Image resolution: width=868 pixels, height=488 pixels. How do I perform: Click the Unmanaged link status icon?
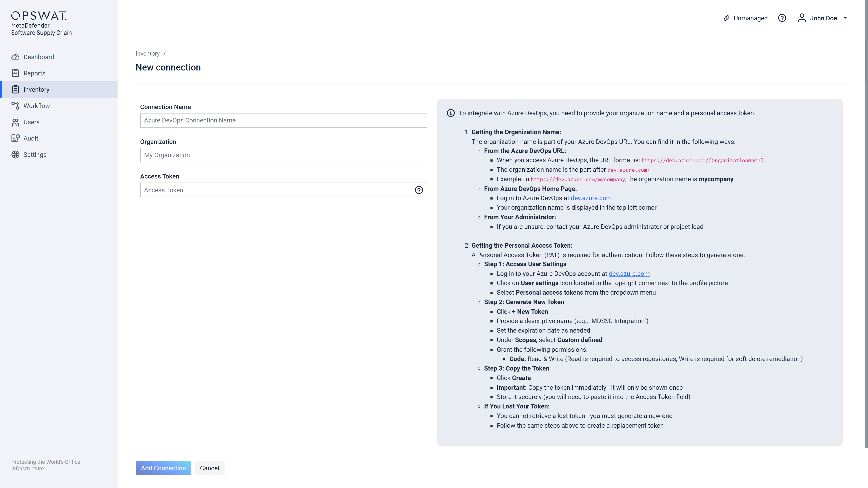tap(726, 18)
